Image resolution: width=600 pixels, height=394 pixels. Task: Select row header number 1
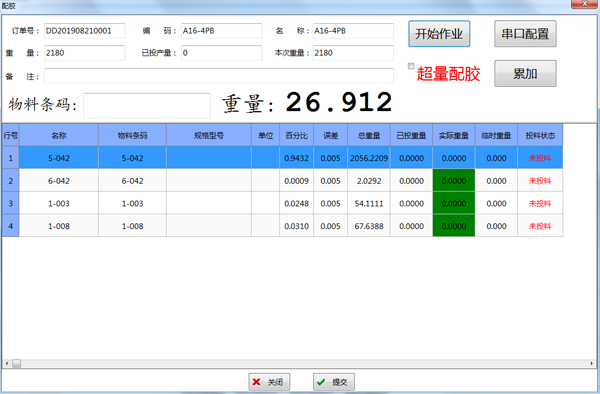coord(10,158)
